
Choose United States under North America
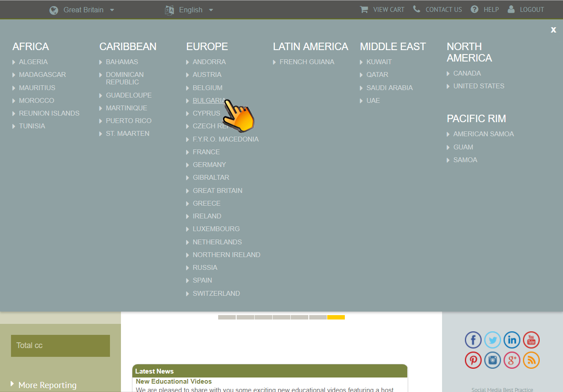pos(479,86)
